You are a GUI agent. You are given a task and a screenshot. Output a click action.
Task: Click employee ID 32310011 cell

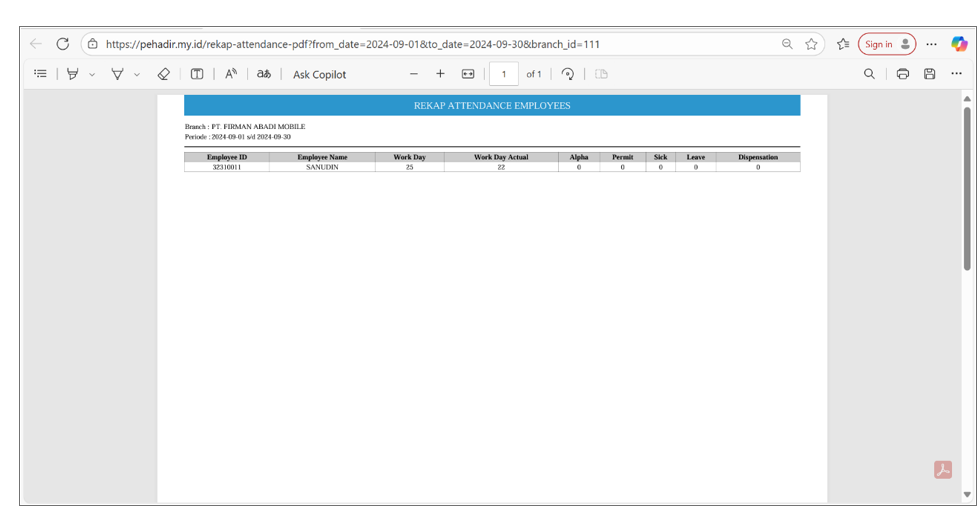pyautogui.click(x=227, y=167)
